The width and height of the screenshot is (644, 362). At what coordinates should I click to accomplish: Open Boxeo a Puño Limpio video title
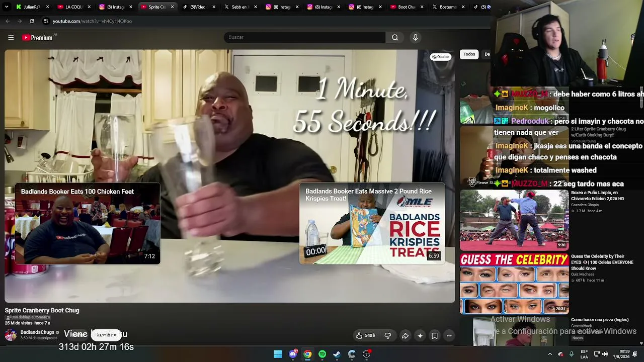tap(598, 196)
